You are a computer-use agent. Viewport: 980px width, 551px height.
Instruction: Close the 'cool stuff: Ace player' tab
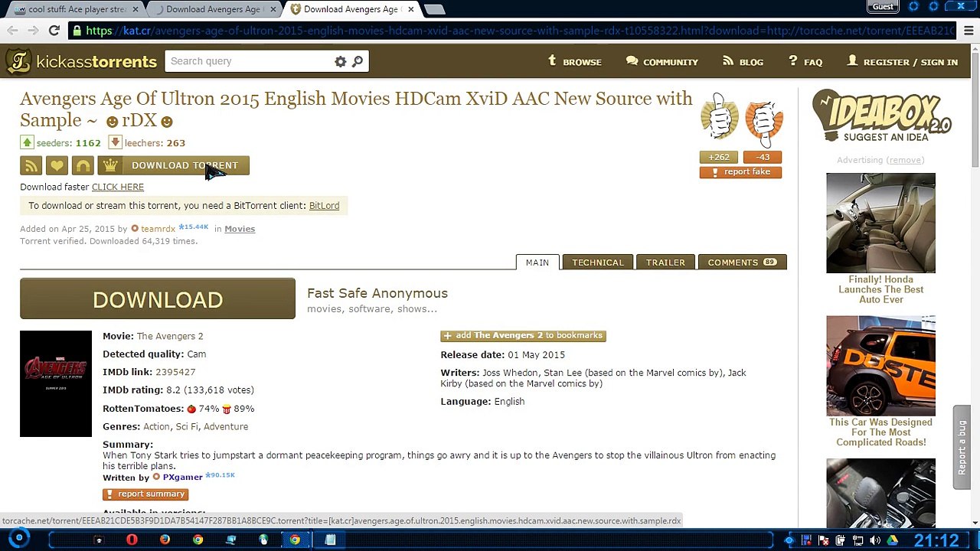(x=136, y=9)
